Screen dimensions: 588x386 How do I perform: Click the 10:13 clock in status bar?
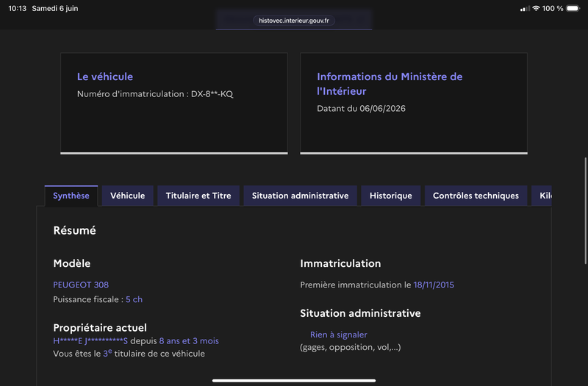[x=17, y=8]
